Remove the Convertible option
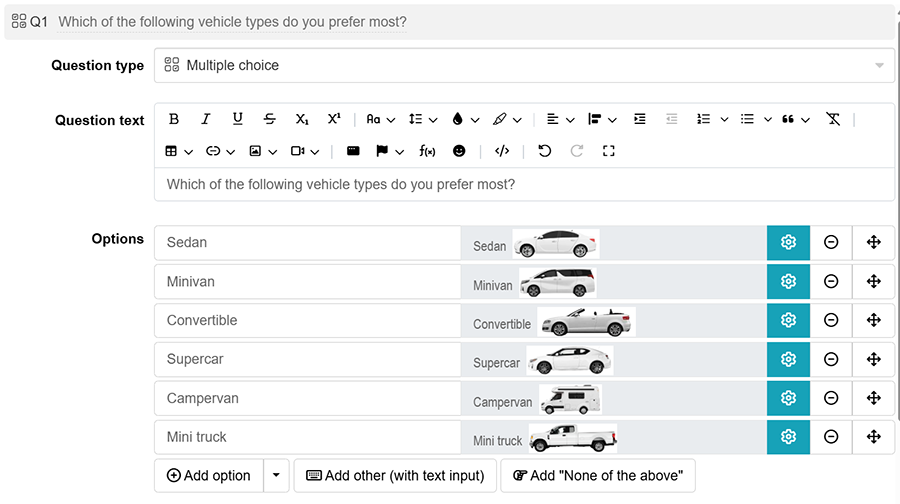Viewport: 900px width, 504px height. [x=831, y=320]
